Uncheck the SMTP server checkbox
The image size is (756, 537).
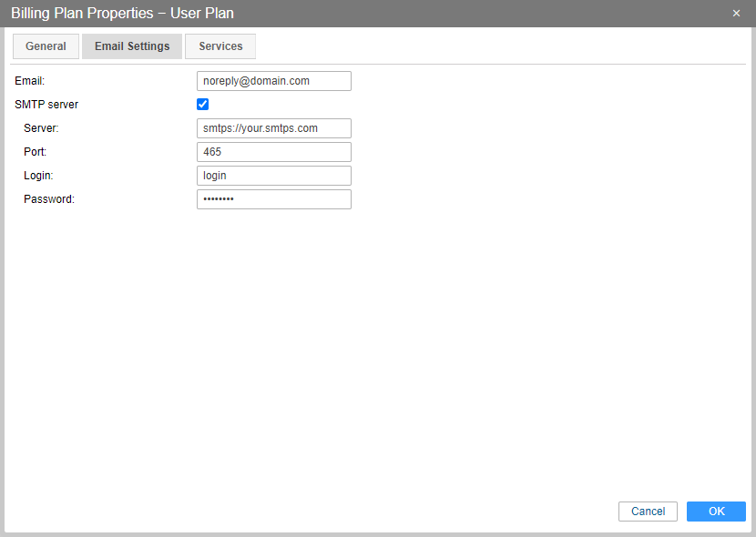203,105
